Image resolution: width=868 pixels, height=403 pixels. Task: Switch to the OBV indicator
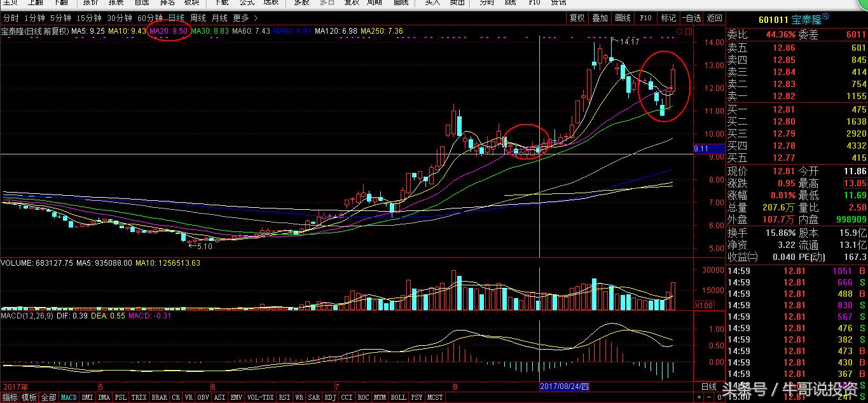click(203, 397)
